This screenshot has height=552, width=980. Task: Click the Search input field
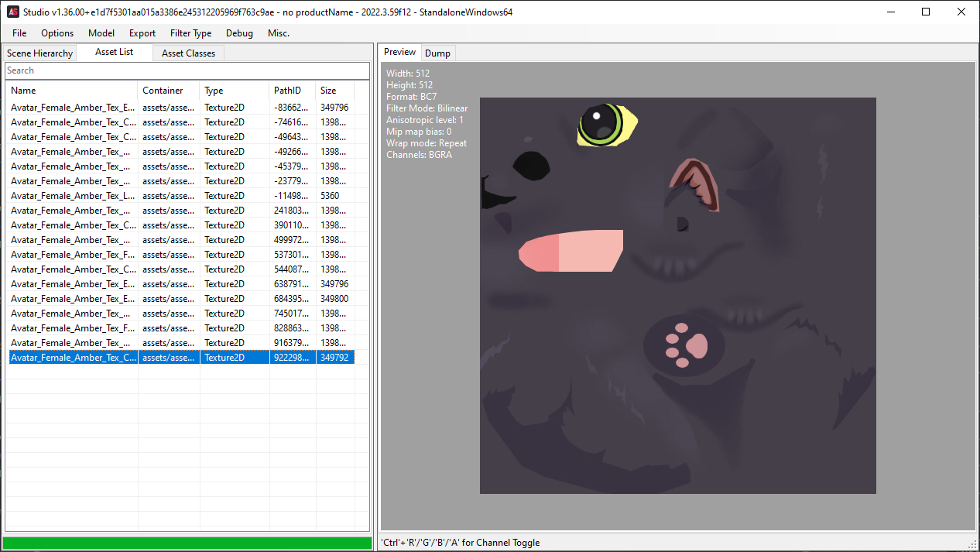187,70
